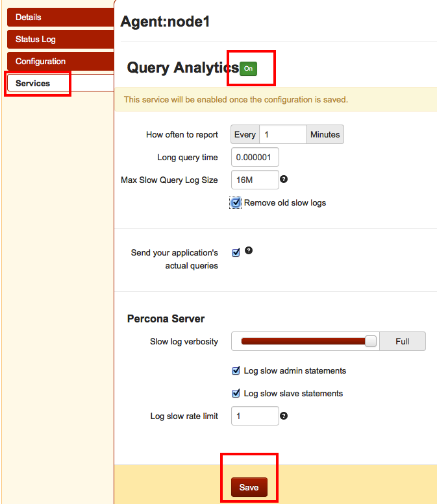
Task: Focus the How often to report field
Action: coord(282,134)
